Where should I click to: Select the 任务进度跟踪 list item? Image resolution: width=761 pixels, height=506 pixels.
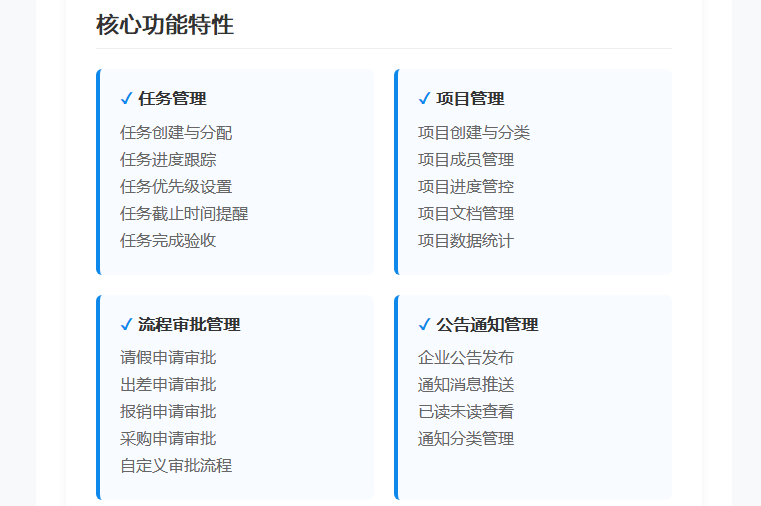click(x=168, y=160)
